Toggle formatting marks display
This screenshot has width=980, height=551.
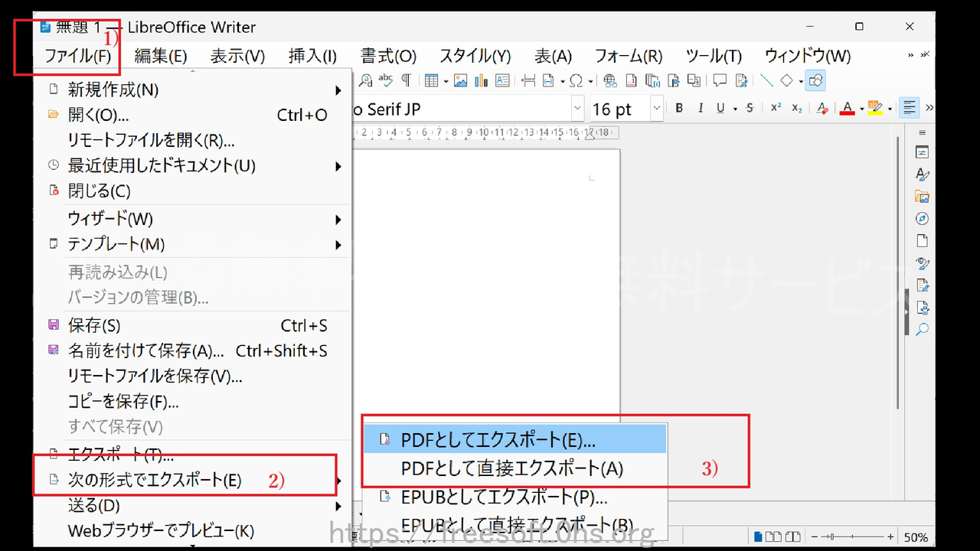click(406, 80)
